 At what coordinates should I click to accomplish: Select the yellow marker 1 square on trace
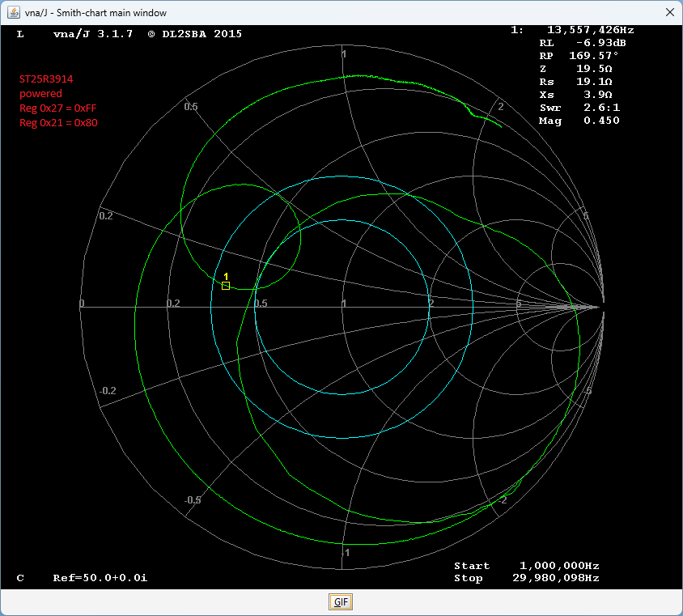click(226, 286)
